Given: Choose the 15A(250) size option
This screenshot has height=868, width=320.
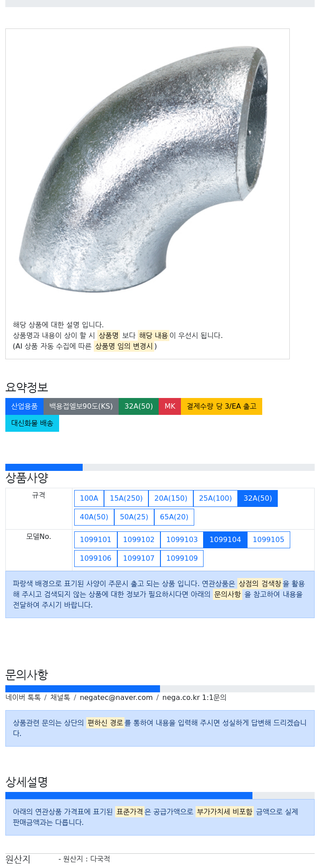Looking at the screenshot, I should click(126, 498).
